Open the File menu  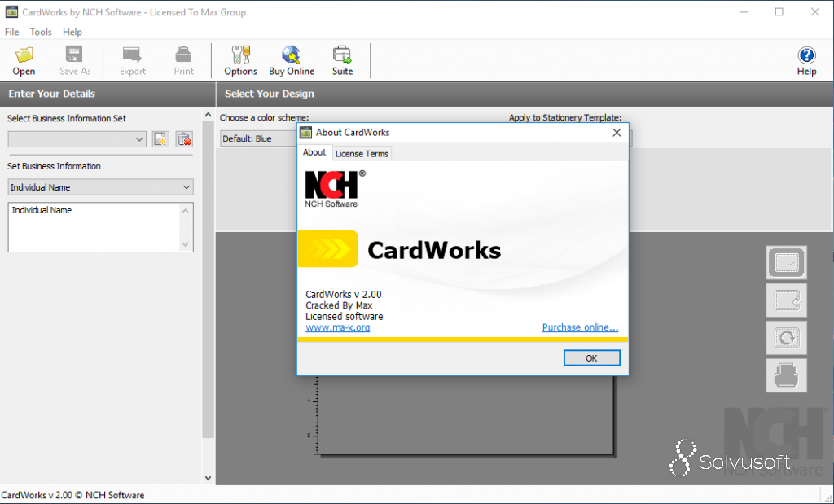[11, 32]
